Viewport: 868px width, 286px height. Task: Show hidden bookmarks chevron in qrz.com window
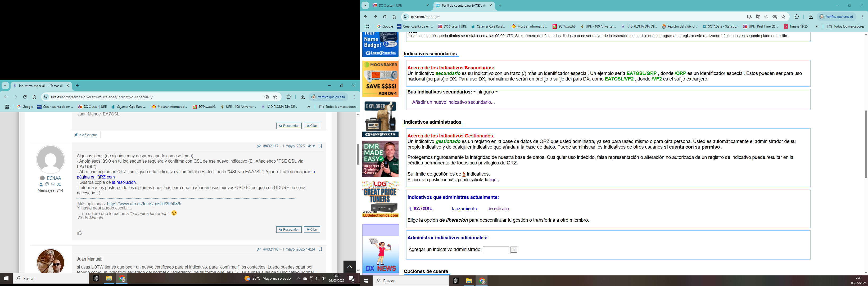[817, 26]
